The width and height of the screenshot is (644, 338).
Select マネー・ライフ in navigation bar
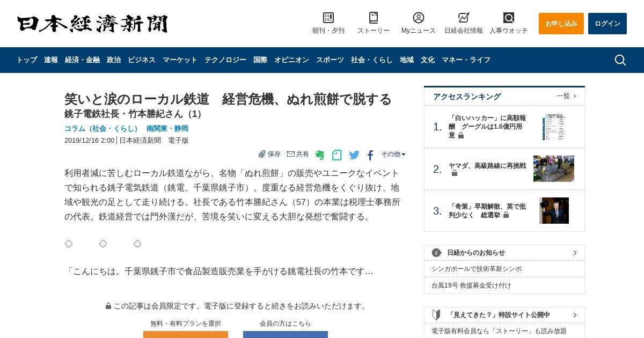[x=466, y=60]
